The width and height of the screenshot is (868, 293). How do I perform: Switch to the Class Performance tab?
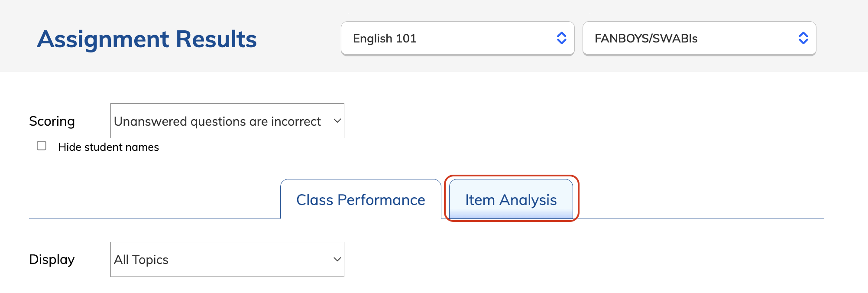pyautogui.click(x=360, y=200)
